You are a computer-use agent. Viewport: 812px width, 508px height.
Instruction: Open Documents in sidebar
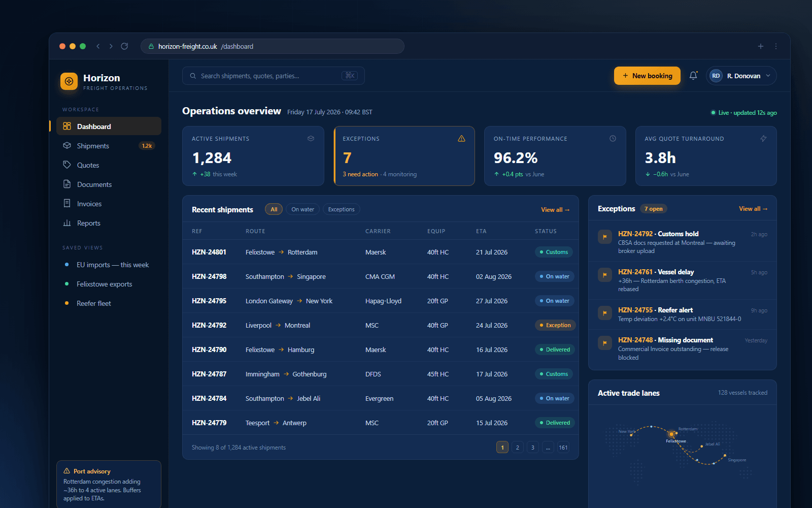point(109,184)
